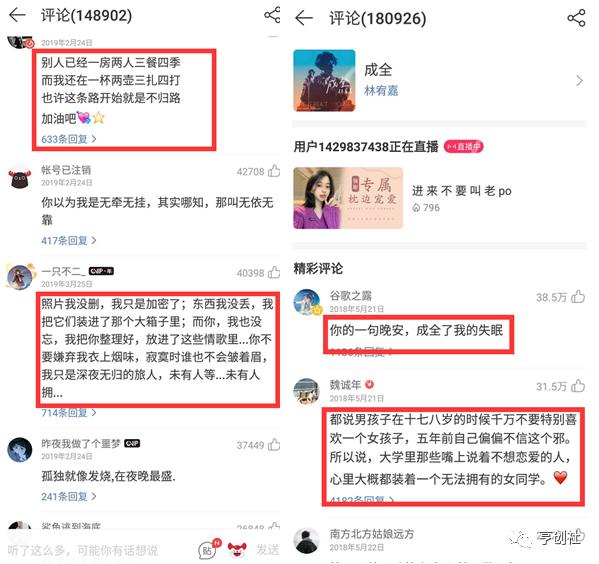This screenshot has height=564, width=599.
Task: Tap share icon on the 评论(148902) header
Action: (272, 15)
